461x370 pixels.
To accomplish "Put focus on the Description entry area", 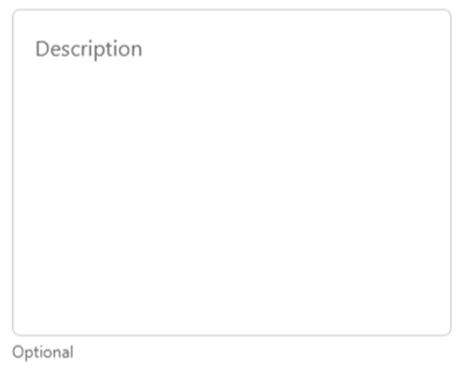I will [x=232, y=172].
